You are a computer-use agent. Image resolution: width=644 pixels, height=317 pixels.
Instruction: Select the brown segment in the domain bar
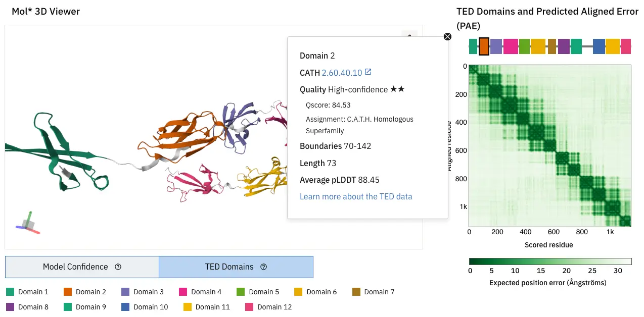(551, 46)
